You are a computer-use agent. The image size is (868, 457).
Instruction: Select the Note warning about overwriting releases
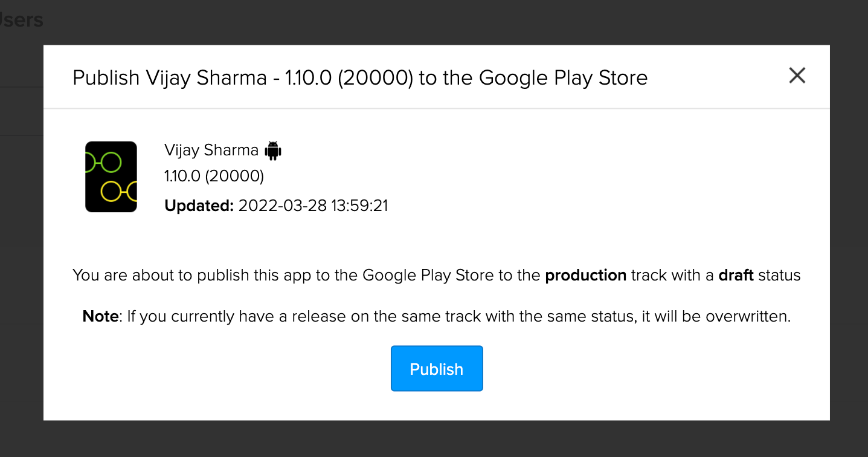437,316
